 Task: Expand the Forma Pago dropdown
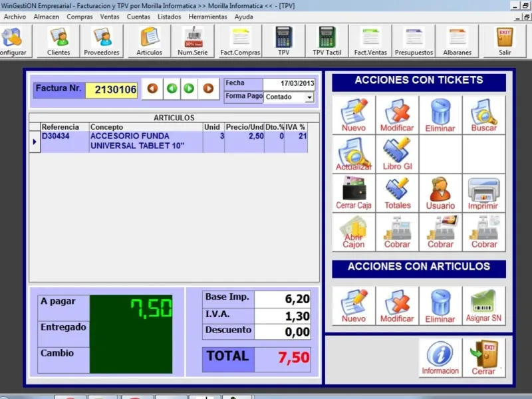(309, 97)
